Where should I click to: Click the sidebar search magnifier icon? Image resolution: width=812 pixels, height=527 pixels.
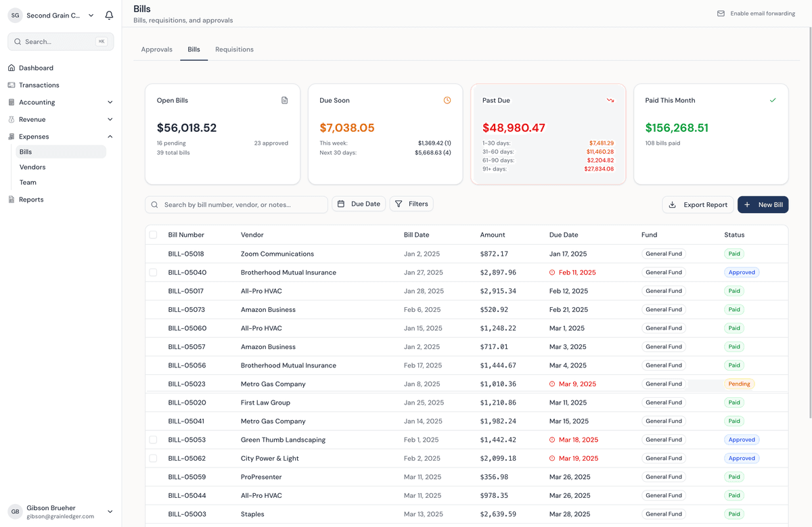(18, 42)
